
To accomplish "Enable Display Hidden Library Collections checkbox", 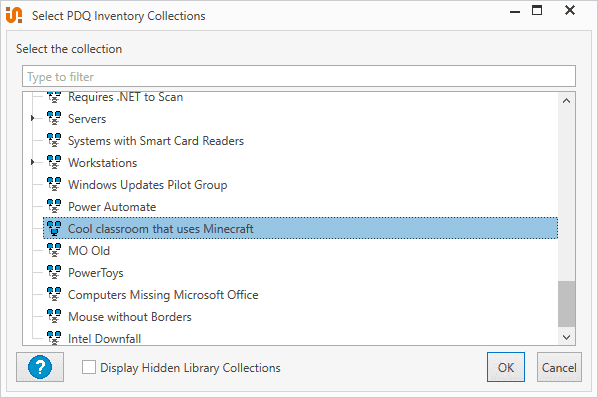I will (x=89, y=368).
